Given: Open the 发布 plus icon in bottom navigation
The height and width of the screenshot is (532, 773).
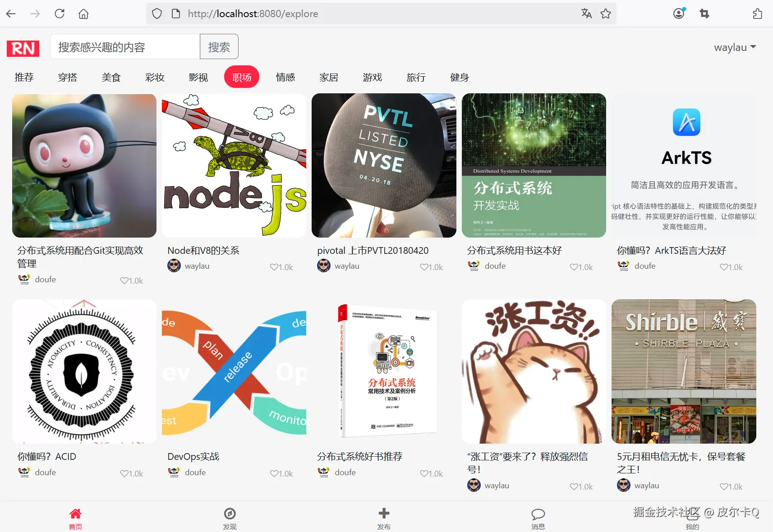Looking at the screenshot, I should pyautogui.click(x=383, y=513).
